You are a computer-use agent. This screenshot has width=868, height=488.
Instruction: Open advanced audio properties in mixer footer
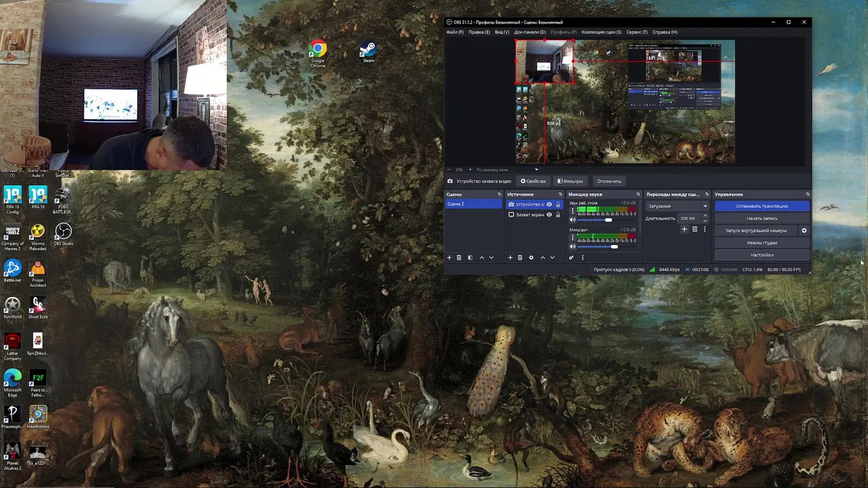(x=571, y=258)
